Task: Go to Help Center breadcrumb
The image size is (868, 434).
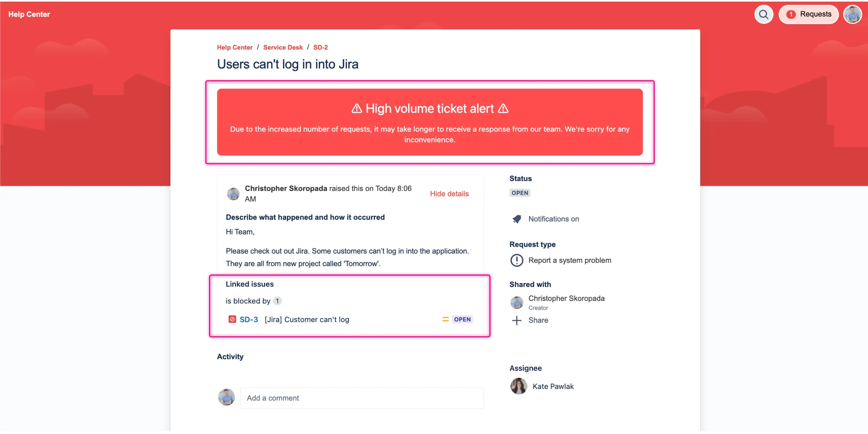Action: [234, 48]
